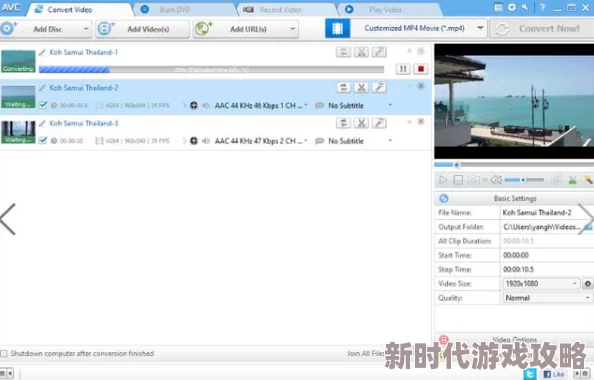This screenshot has width=594, height=380.
Task: Remove Koh Samui Thailand-3 using its X icon
Action: click(x=420, y=122)
